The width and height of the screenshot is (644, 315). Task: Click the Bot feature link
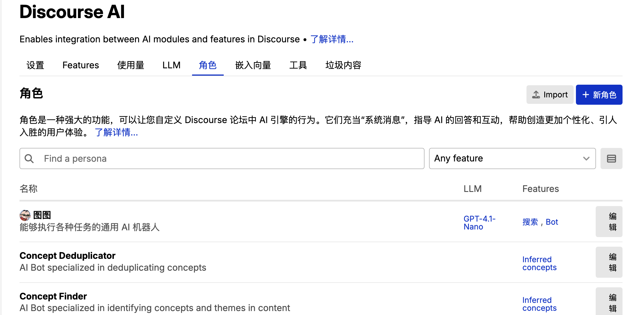point(552,222)
